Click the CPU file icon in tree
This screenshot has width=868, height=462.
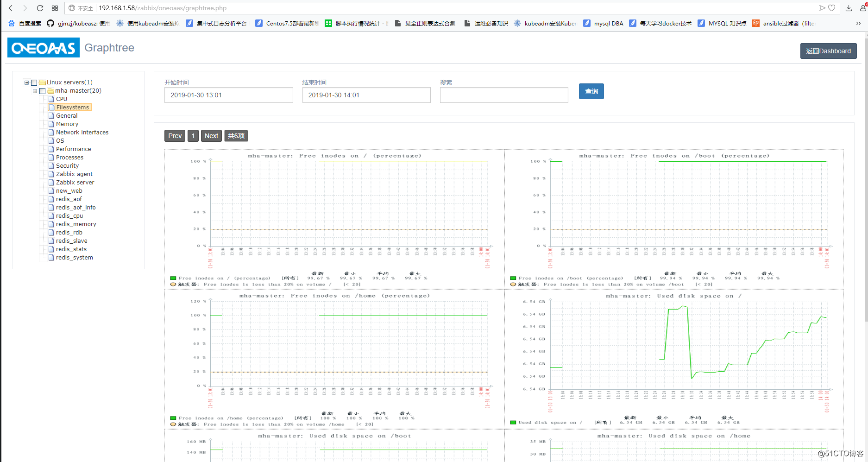(51, 99)
